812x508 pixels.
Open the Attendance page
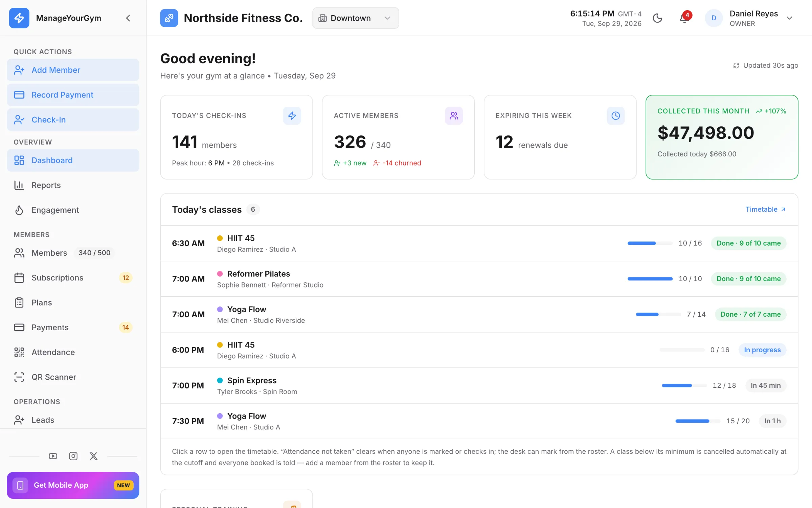click(x=73, y=352)
